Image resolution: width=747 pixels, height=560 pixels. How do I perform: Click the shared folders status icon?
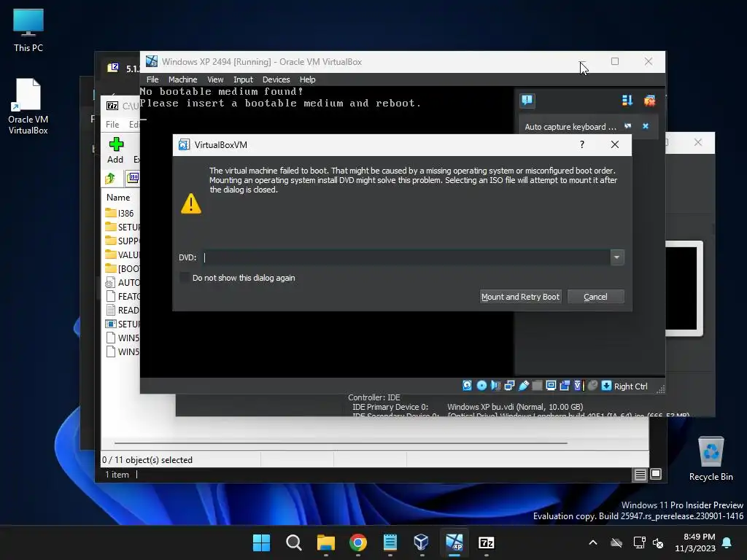(537, 385)
